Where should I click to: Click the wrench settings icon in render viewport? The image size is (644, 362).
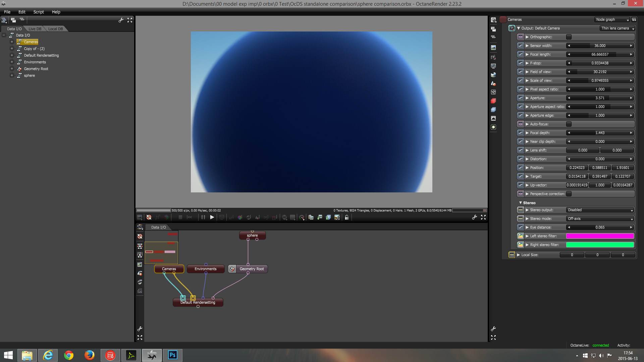[x=474, y=218]
